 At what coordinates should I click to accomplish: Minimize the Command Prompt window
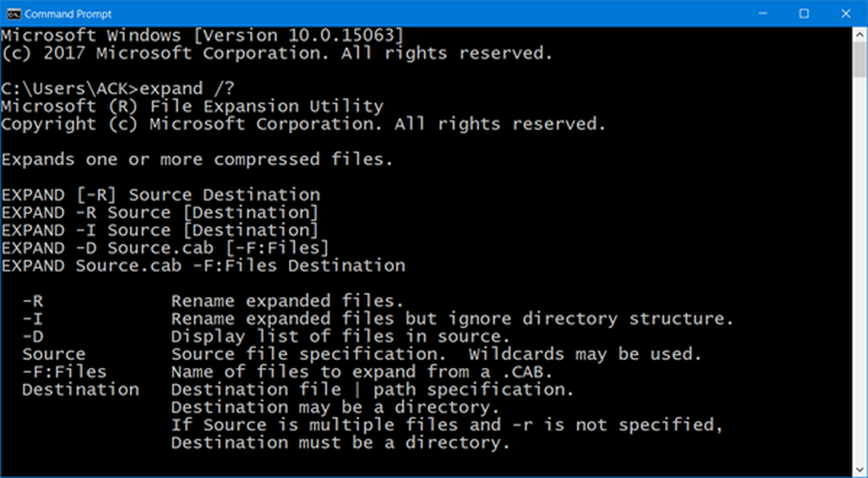tap(763, 14)
